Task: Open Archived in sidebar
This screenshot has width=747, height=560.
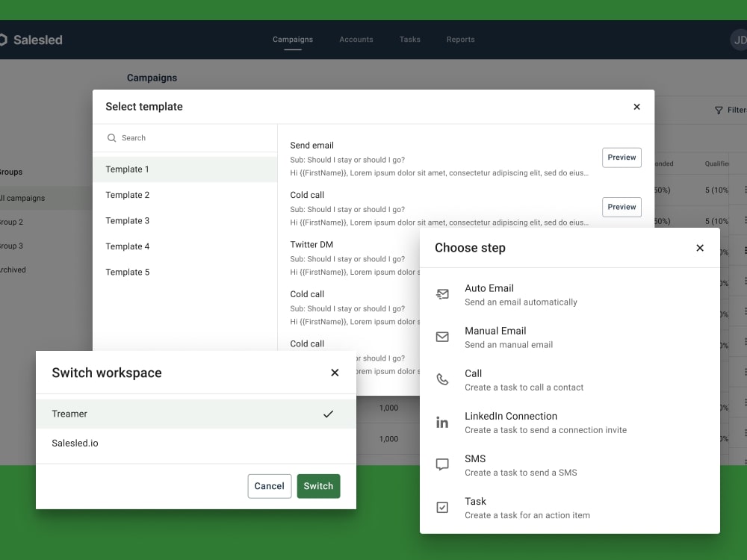Action: click(x=13, y=270)
